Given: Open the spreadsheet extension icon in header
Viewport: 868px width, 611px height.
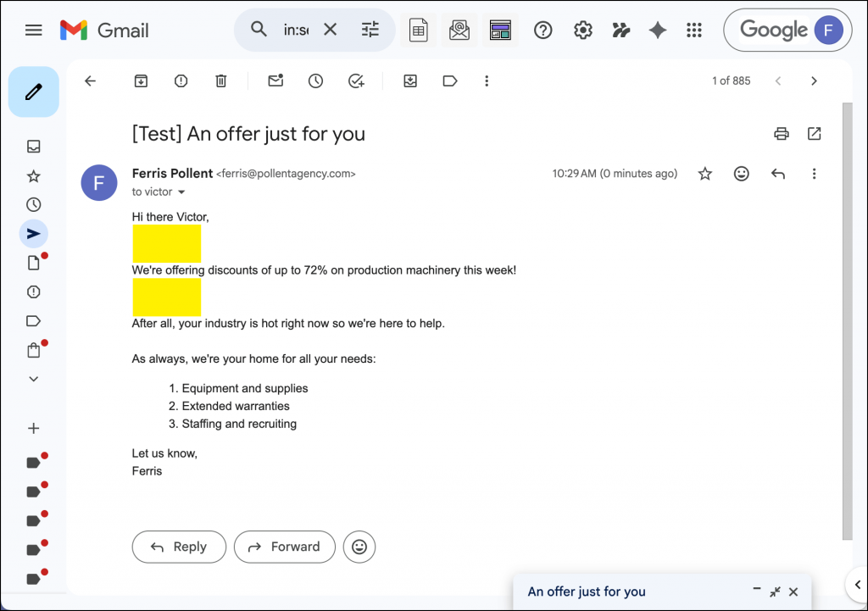Looking at the screenshot, I should pyautogui.click(x=419, y=30).
